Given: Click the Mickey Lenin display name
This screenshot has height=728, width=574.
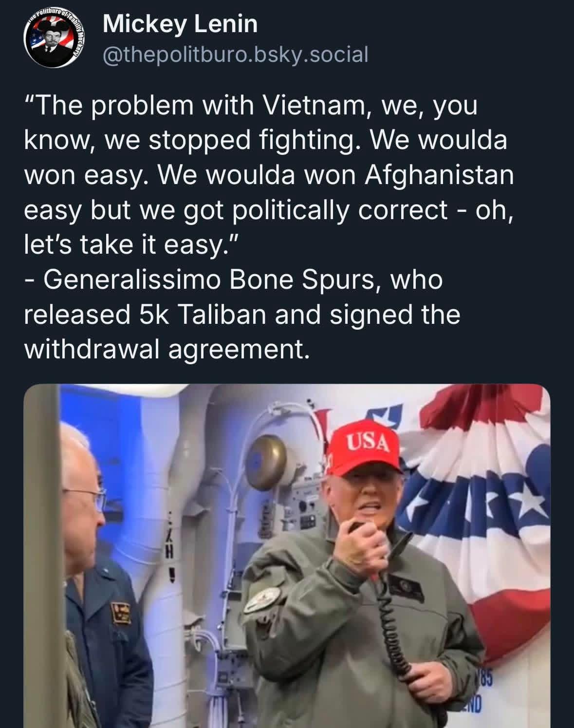Looking at the screenshot, I should coord(180,24).
